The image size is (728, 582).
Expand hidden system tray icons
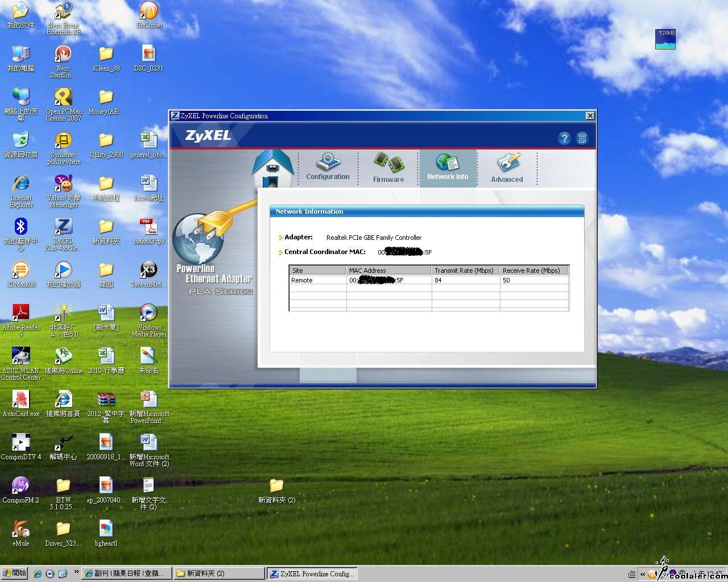point(643,574)
